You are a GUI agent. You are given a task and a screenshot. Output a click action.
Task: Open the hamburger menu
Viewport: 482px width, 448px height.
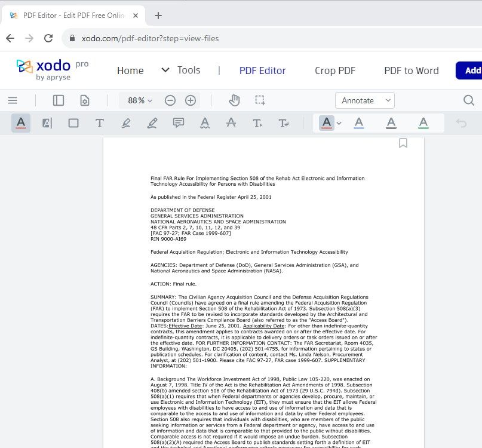click(x=13, y=100)
